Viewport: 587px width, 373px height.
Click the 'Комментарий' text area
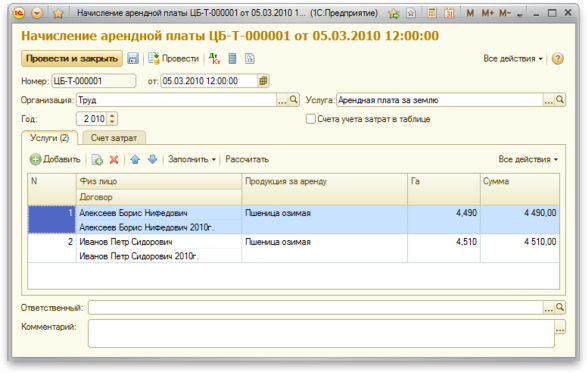(321, 333)
